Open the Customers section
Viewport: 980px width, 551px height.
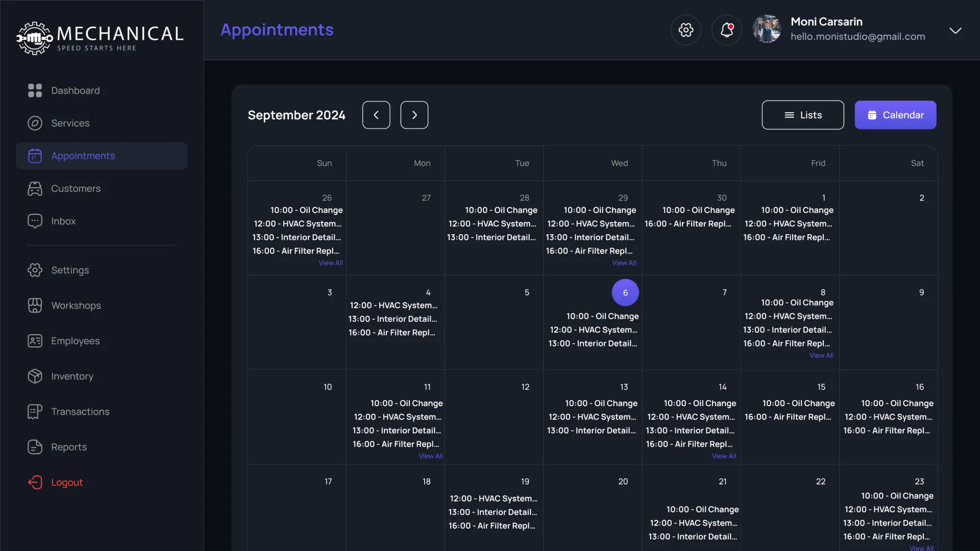point(75,188)
